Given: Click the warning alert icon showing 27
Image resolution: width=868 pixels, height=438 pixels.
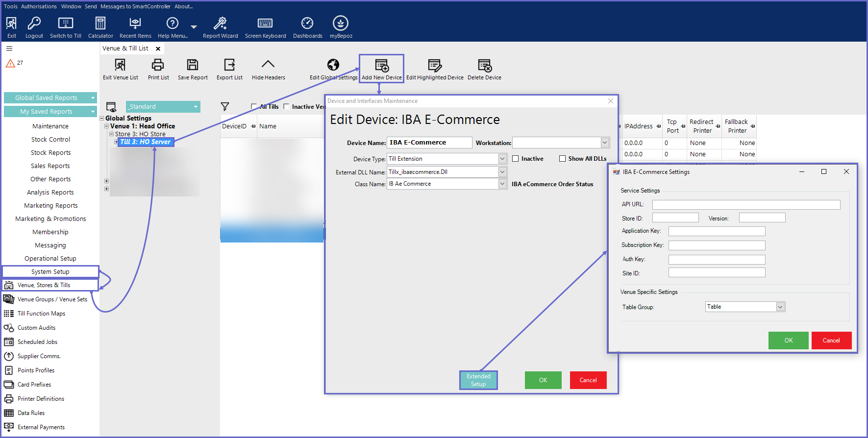Looking at the screenshot, I should coord(10,63).
